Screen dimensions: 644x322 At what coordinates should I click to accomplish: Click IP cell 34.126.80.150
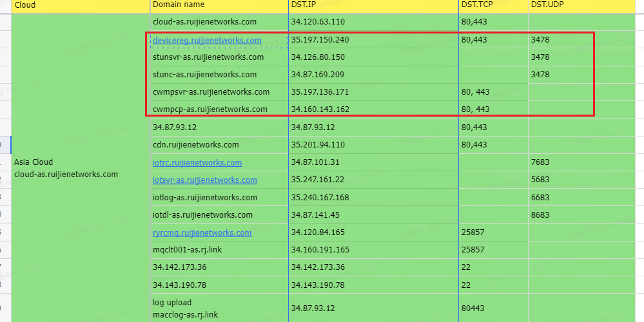click(373, 57)
